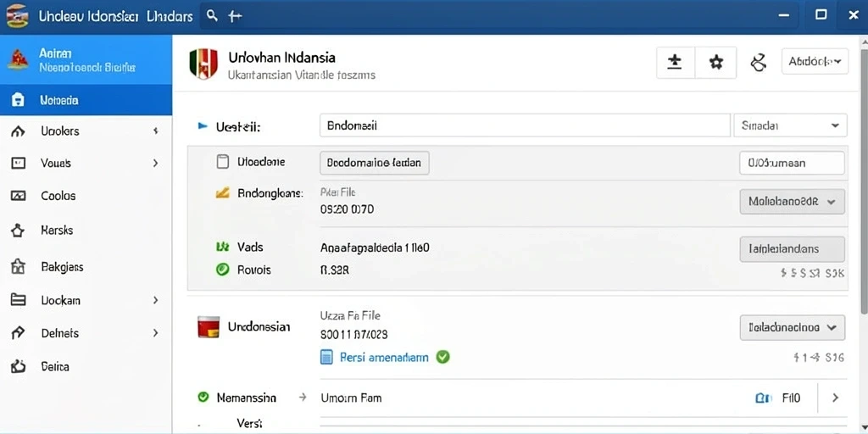Click the arrow after Nemanssha
Viewport: 868px width, 434px height.
[303, 397]
